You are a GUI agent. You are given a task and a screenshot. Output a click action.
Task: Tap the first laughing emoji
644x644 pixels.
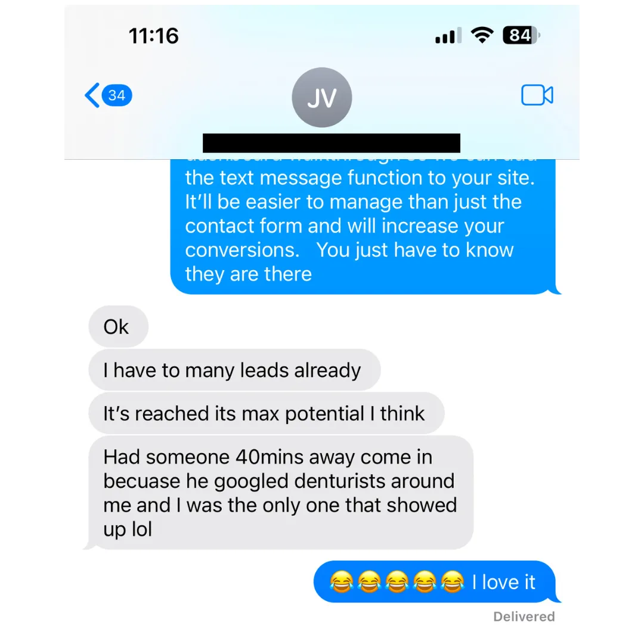coord(341,582)
